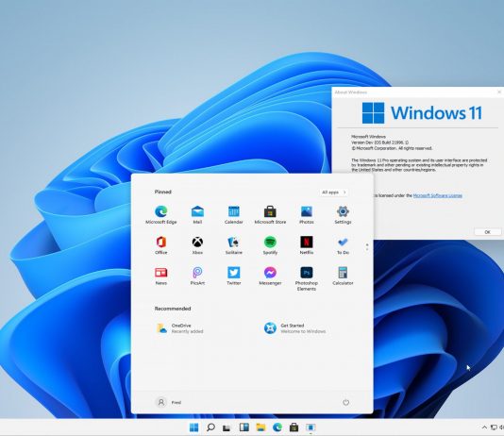Launch the Mail app
Screen dimensions: 504x436
click(197, 214)
